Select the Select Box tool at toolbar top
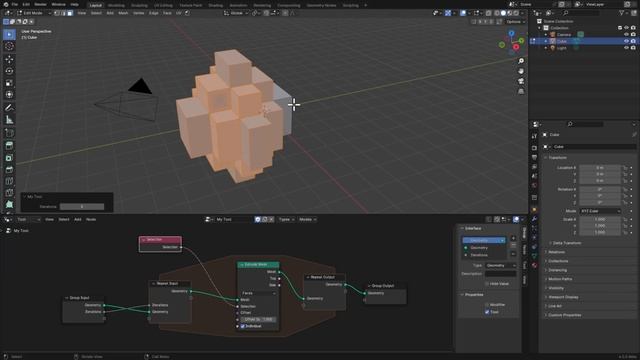This screenshot has height=360, width=640. pyautogui.click(x=9, y=34)
